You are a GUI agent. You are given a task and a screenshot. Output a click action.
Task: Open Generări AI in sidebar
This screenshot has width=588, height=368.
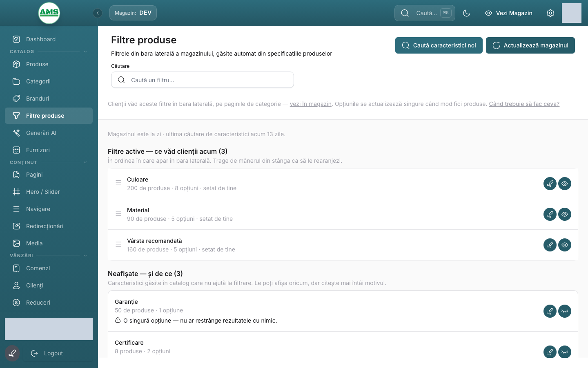pyautogui.click(x=49, y=133)
